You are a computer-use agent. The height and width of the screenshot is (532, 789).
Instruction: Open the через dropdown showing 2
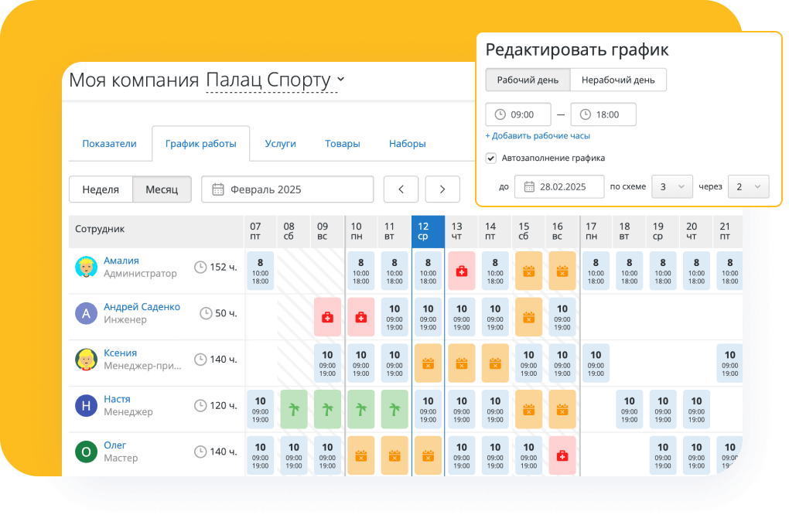(x=747, y=186)
